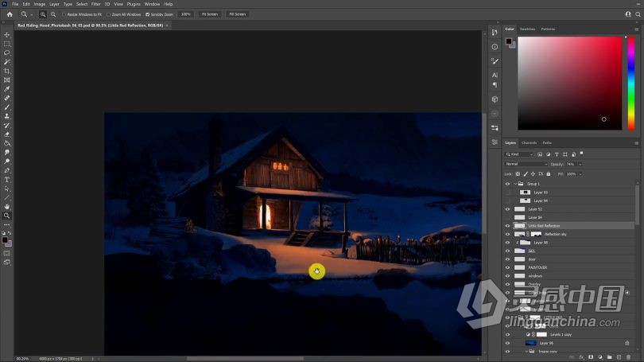Open the Filter menu
The height and width of the screenshot is (362, 644).
click(95, 4)
